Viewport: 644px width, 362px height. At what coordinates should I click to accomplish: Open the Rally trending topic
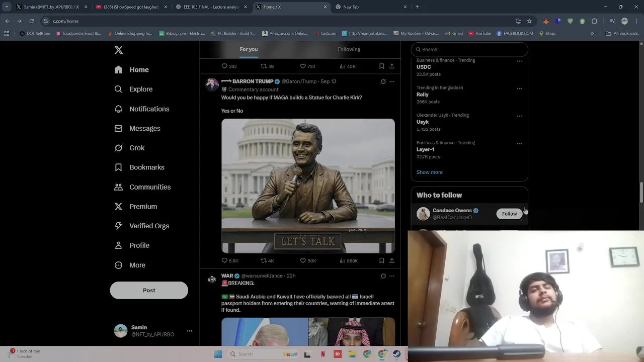coord(423,95)
